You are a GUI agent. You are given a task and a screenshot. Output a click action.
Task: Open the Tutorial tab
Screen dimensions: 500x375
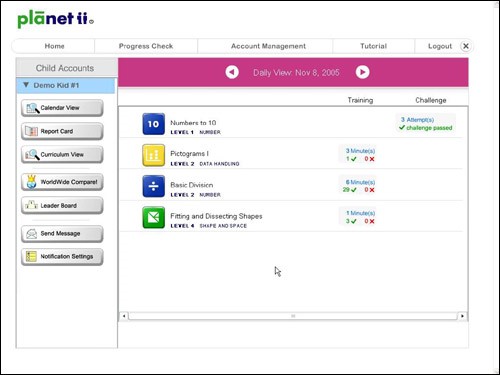point(373,46)
